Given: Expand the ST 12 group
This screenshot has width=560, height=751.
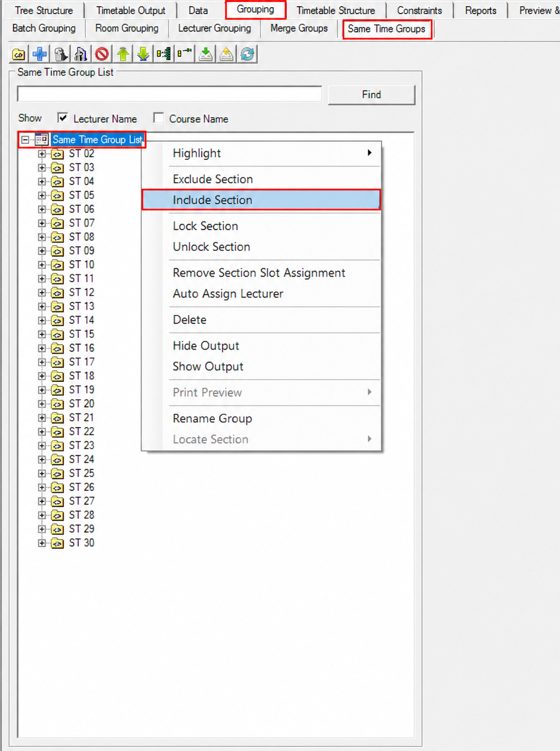Looking at the screenshot, I should (42, 293).
